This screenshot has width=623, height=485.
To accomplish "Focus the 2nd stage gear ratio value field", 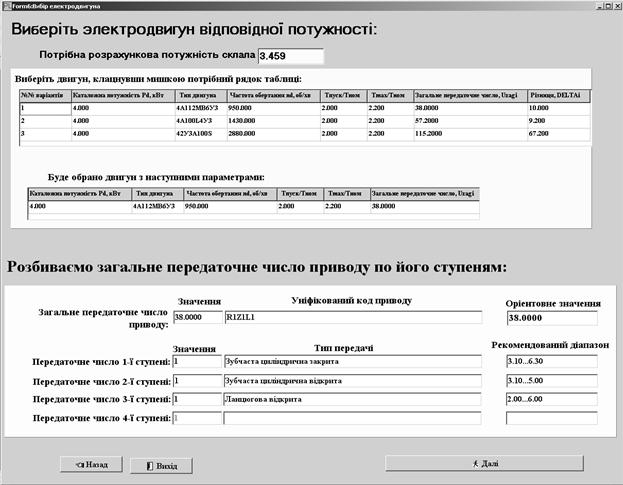I will point(197,381).
